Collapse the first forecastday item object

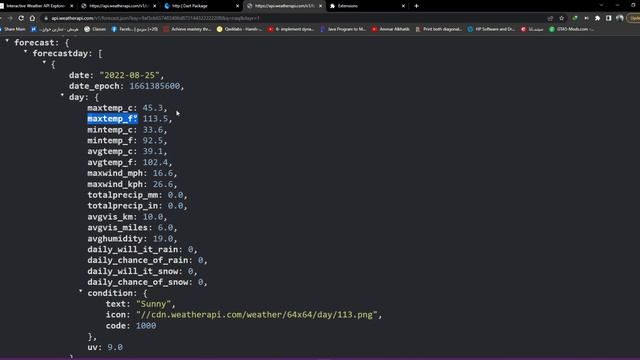click(x=44, y=62)
